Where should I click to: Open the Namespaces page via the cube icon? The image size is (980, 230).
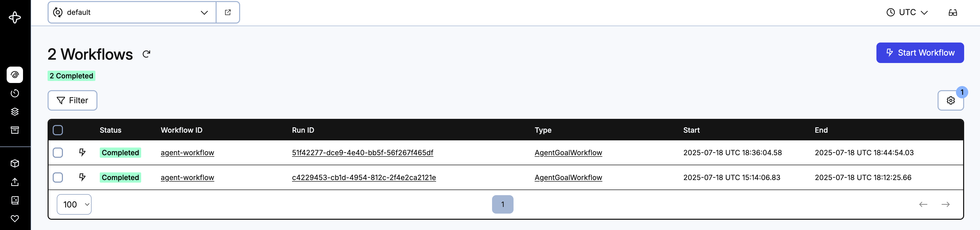(x=15, y=163)
